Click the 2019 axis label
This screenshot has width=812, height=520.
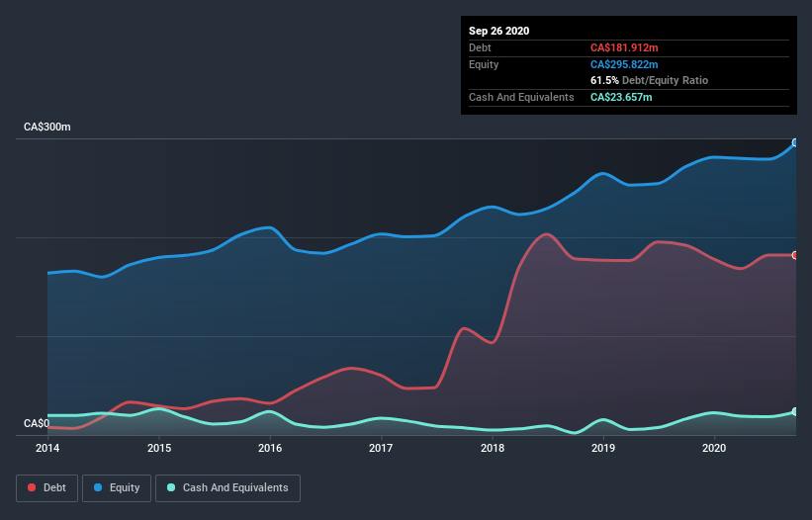(602, 448)
